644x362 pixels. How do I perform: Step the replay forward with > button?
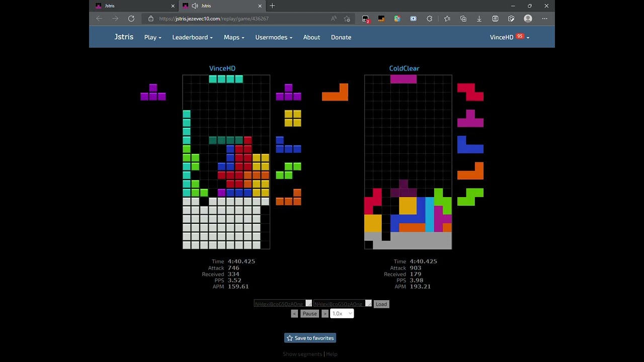pyautogui.click(x=325, y=314)
